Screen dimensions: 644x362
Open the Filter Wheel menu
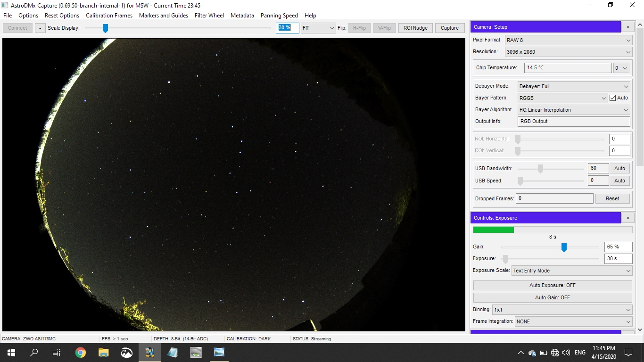209,15
